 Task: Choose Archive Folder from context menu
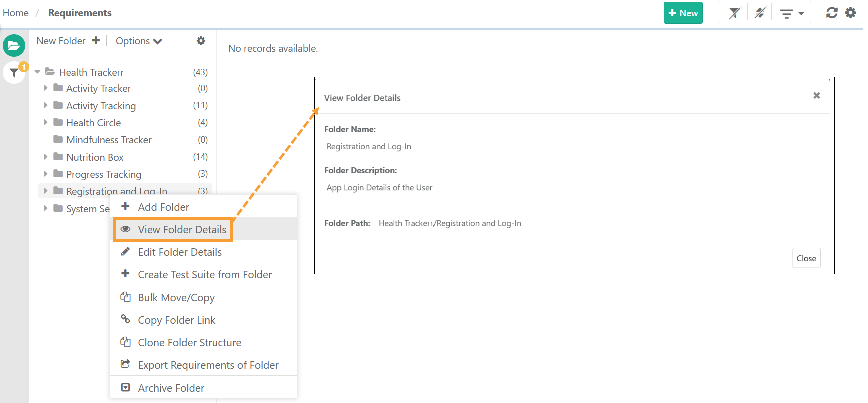(171, 388)
